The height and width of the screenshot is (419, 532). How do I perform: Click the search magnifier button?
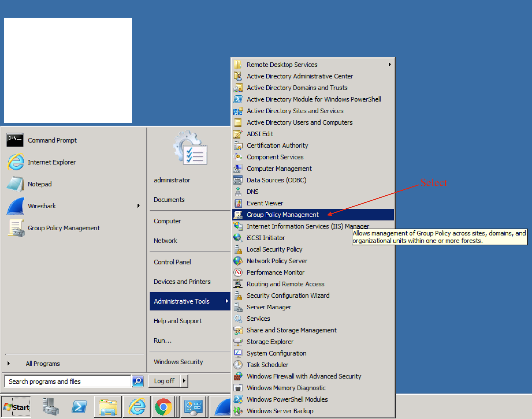click(138, 381)
